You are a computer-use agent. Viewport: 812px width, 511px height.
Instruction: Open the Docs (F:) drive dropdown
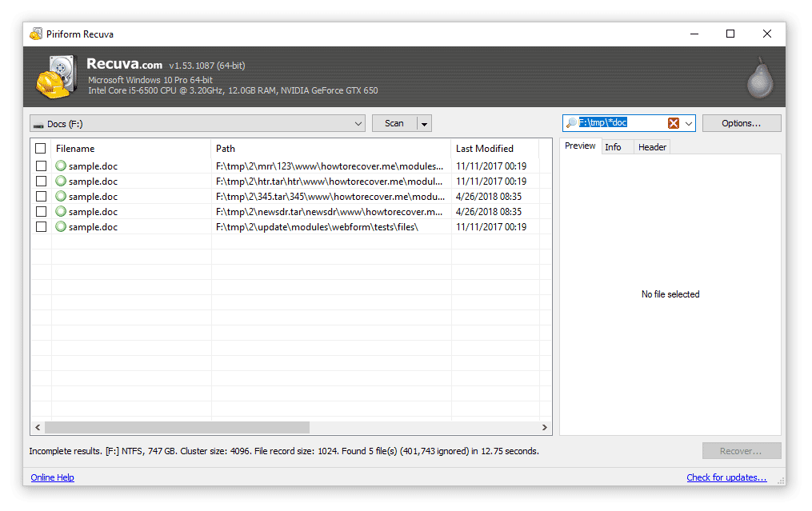click(x=198, y=124)
